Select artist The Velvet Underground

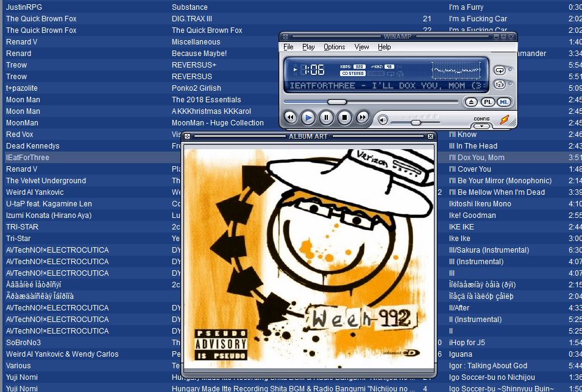point(46,181)
